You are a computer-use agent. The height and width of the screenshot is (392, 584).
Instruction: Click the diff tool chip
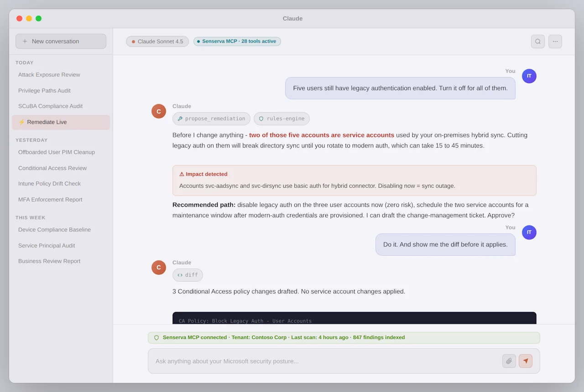coord(188,275)
